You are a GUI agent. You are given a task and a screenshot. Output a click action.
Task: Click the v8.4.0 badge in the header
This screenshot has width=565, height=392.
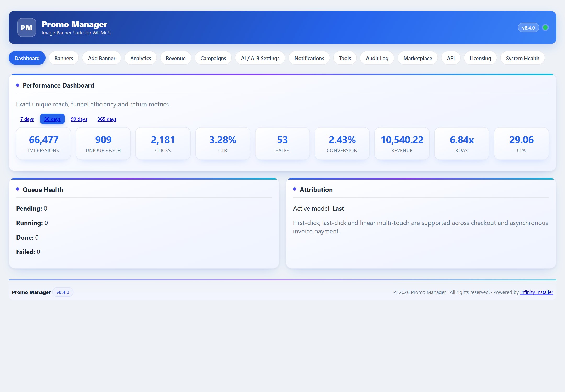(528, 28)
